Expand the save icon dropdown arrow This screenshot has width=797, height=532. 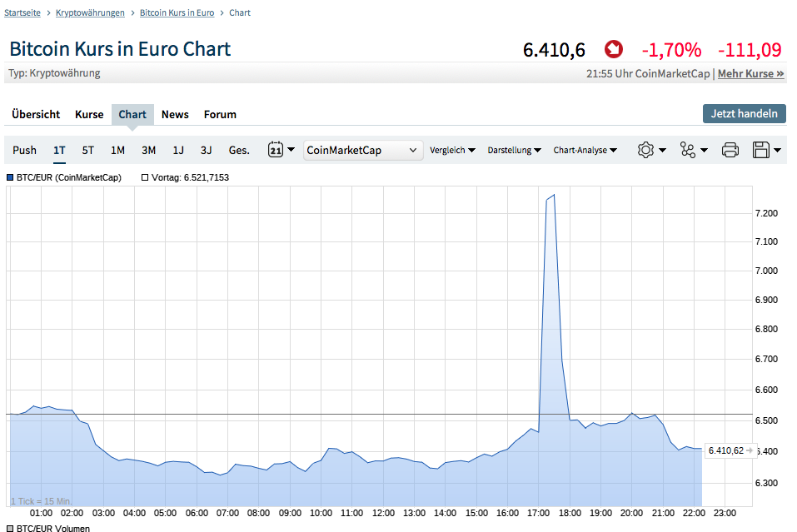tap(778, 150)
